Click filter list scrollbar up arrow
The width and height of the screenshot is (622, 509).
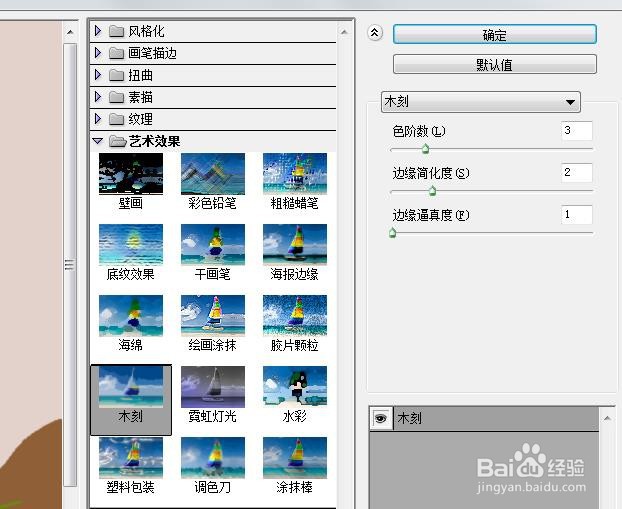click(344, 32)
